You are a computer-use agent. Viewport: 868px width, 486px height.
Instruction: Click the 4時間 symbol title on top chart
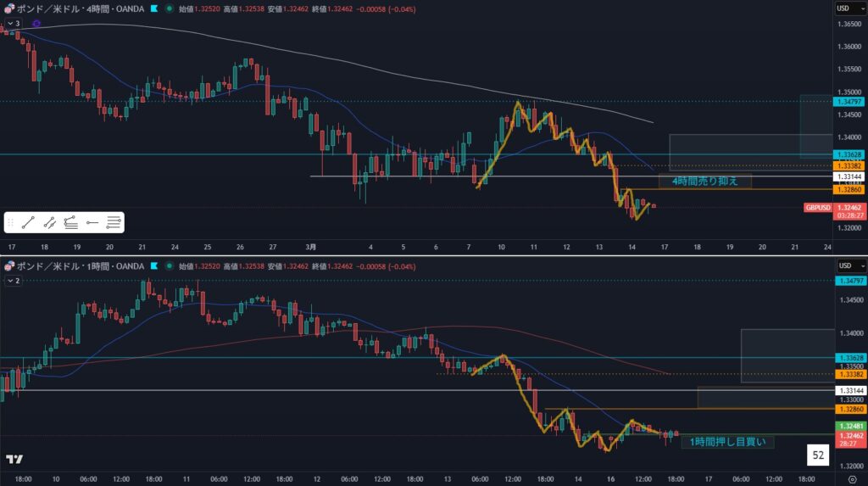[x=78, y=9]
